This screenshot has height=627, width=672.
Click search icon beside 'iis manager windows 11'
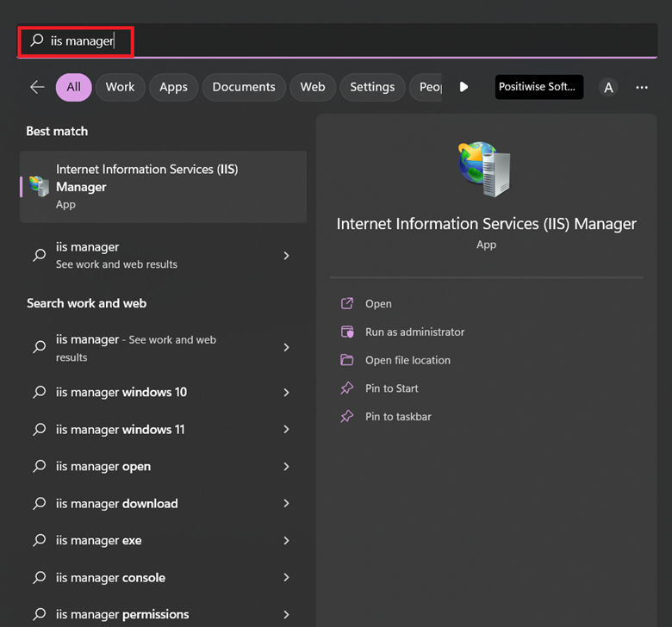coord(40,429)
